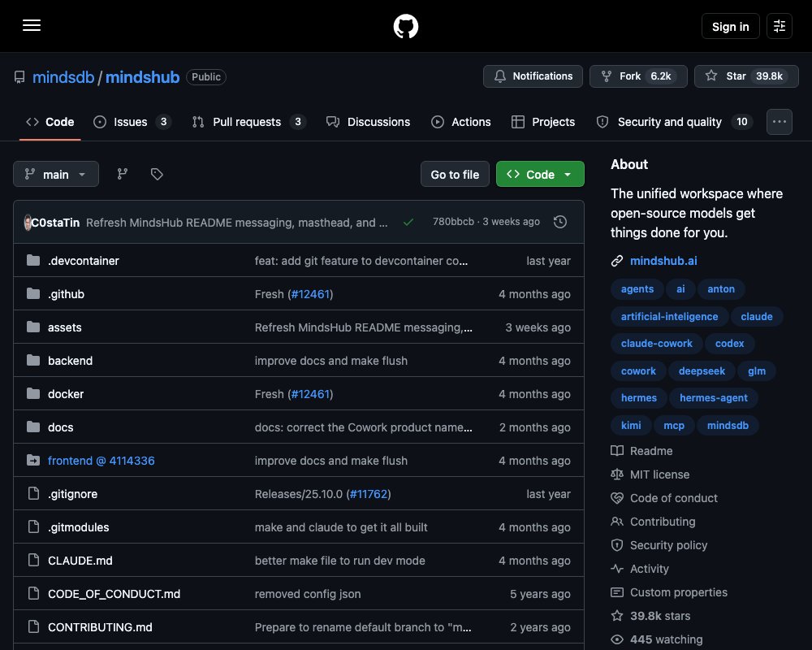Open the Discussions tab
812x650 pixels.
[x=368, y=122]
